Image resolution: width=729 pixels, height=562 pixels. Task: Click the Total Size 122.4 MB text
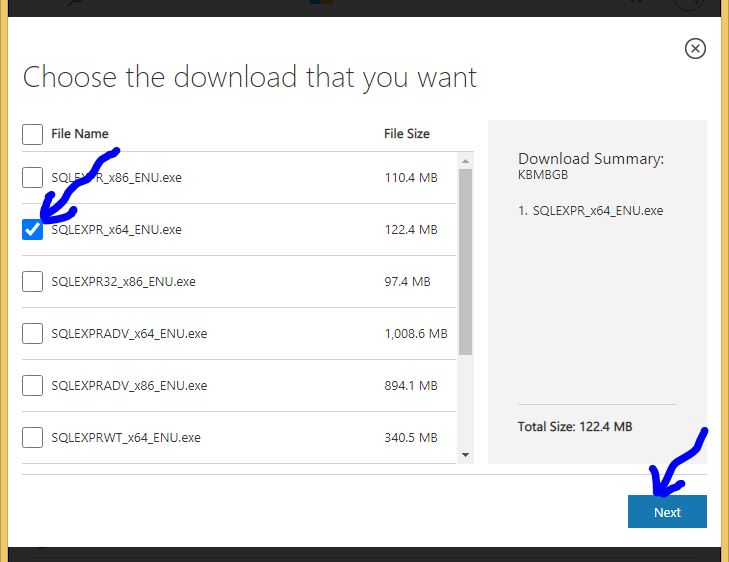pyautogui.click(x=575, y=427)
